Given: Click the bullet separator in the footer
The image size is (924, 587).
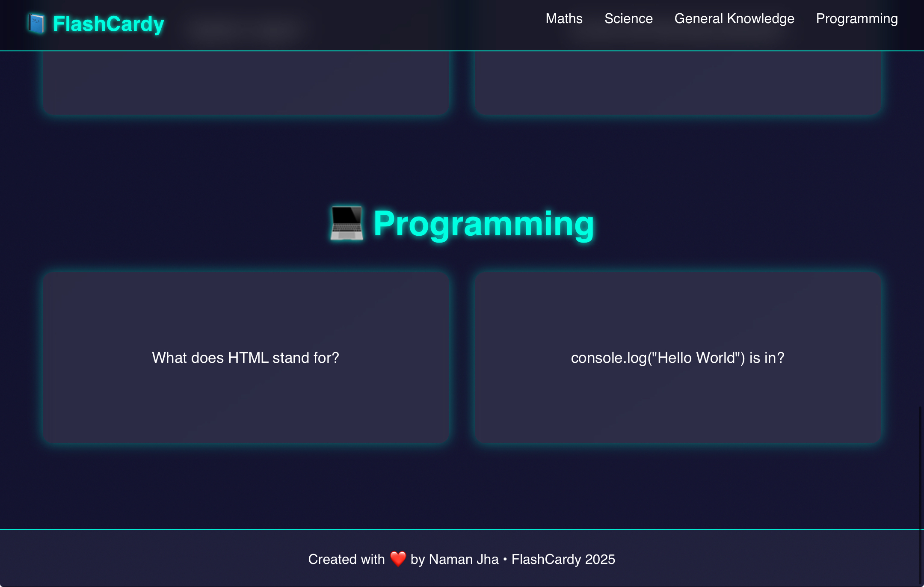Looking at the screenshot, I should 505,559.
